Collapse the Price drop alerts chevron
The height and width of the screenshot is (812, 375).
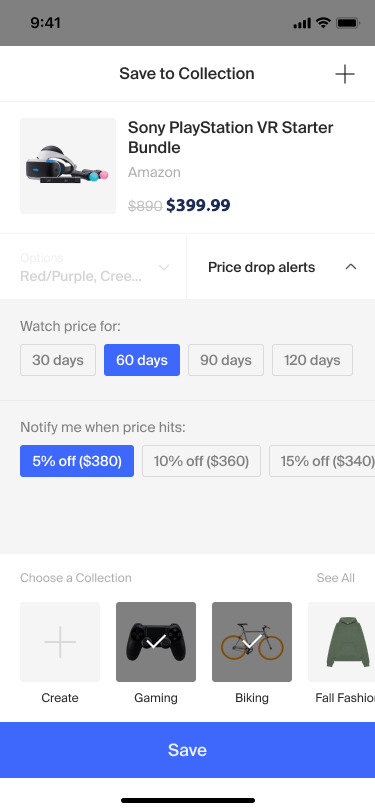351,267
